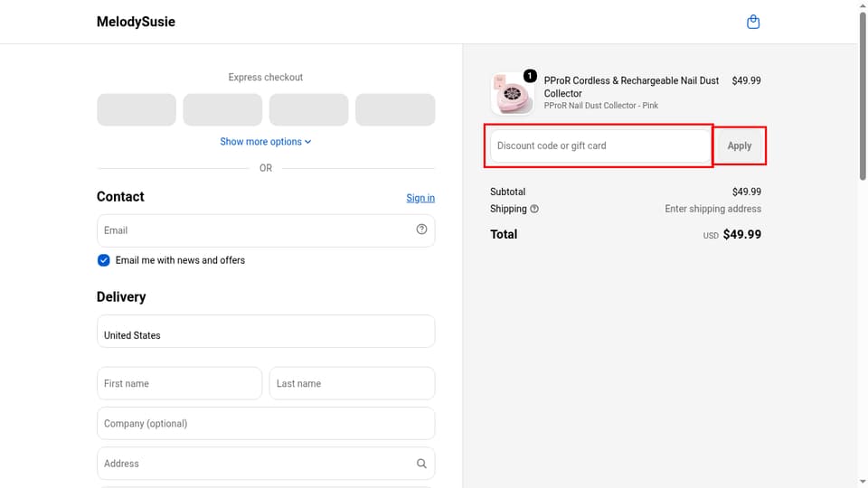Image resolution: width=868 pixels, height=488 pixels.
Task: Click the Contact section heading
Action: tap(120, 196)
